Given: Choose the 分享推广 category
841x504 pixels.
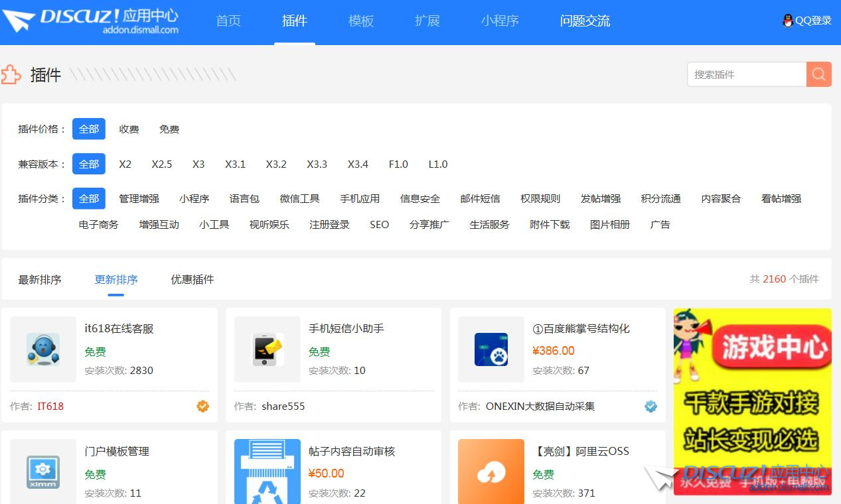Looking at the screenshot, I should coord(429,224).
